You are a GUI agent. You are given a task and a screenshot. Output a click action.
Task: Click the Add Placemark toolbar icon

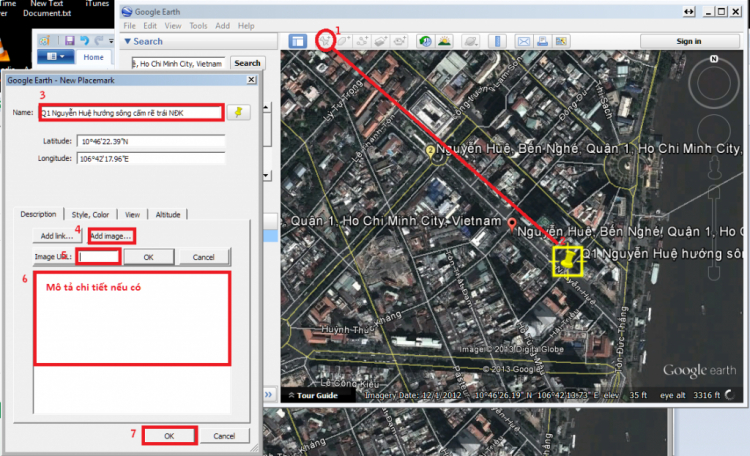(x=325, y=41)
